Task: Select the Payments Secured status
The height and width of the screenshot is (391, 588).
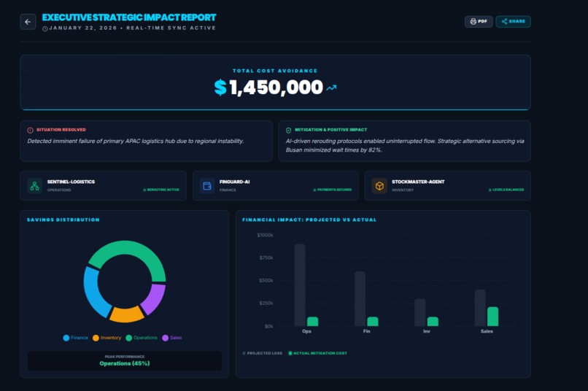Action: [333, 190]
